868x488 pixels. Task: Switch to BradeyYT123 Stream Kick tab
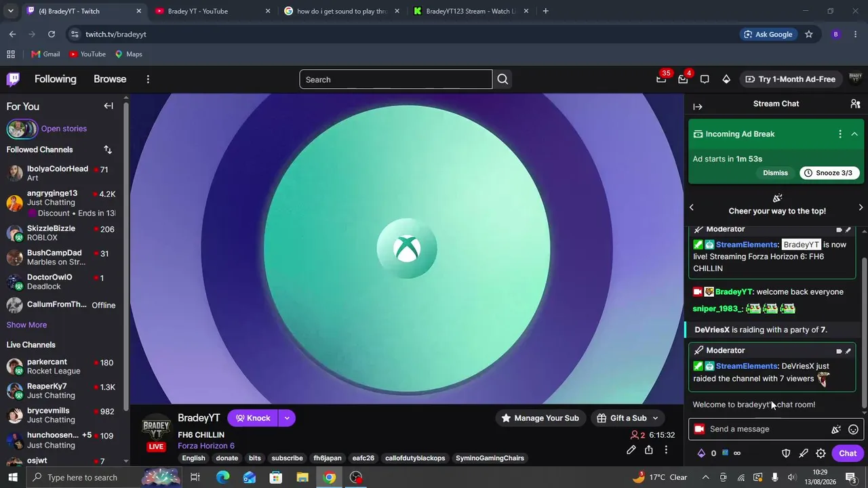(x=471, y=11)
